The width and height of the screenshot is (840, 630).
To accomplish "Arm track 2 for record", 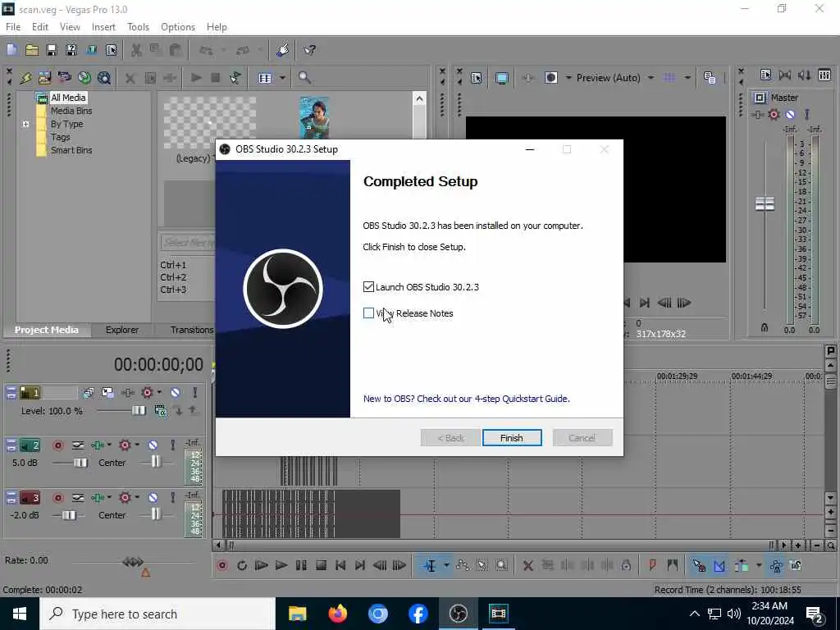I will (x=58, y=445).
